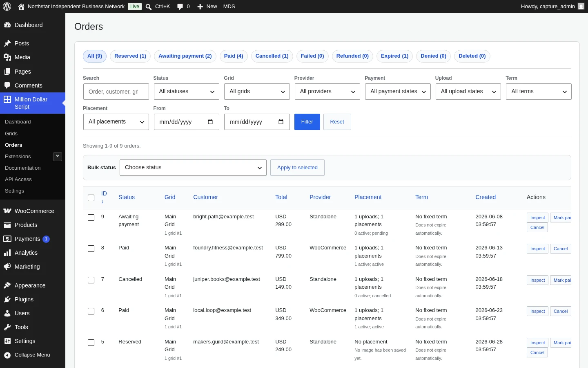
Task: Inspect order 7
Action: (x=537, y=280)
